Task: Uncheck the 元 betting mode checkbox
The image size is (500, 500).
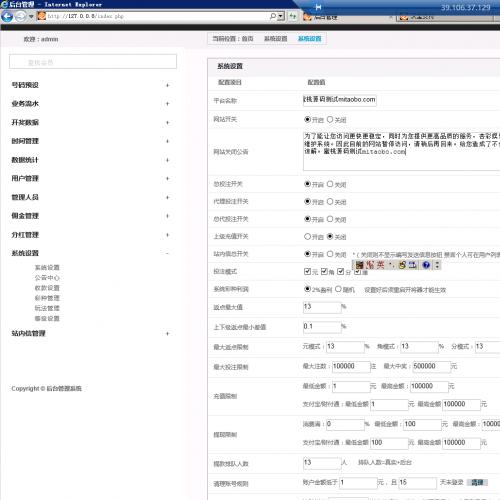Action: point(307,272)
